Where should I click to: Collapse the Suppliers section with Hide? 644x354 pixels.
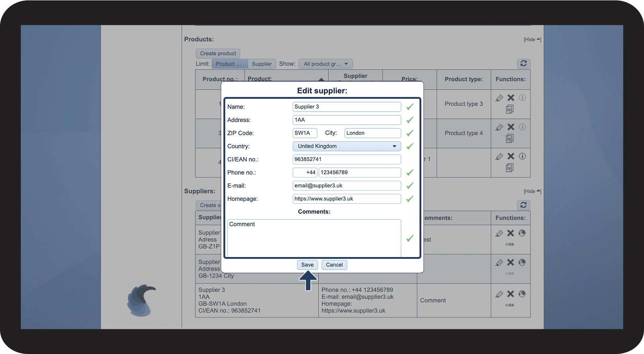532,191
